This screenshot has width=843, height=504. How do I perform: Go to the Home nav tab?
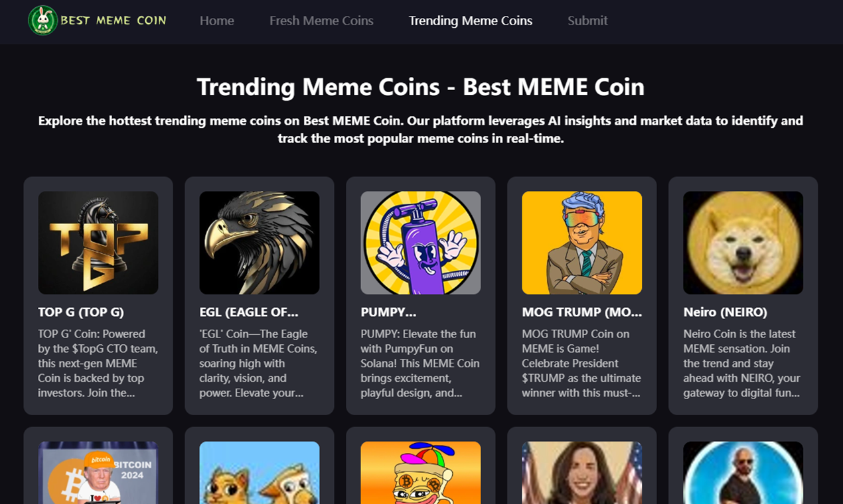(217, 21)
